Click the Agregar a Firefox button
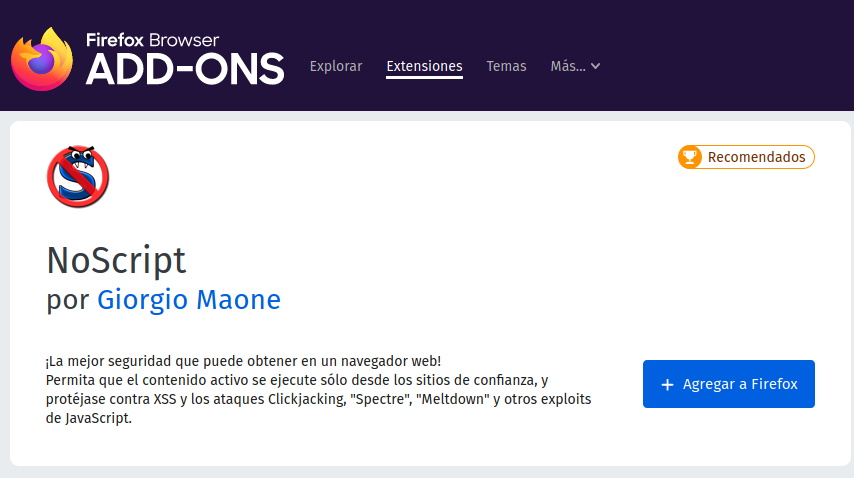Screen dimensions: 854x478 (729, 384)
